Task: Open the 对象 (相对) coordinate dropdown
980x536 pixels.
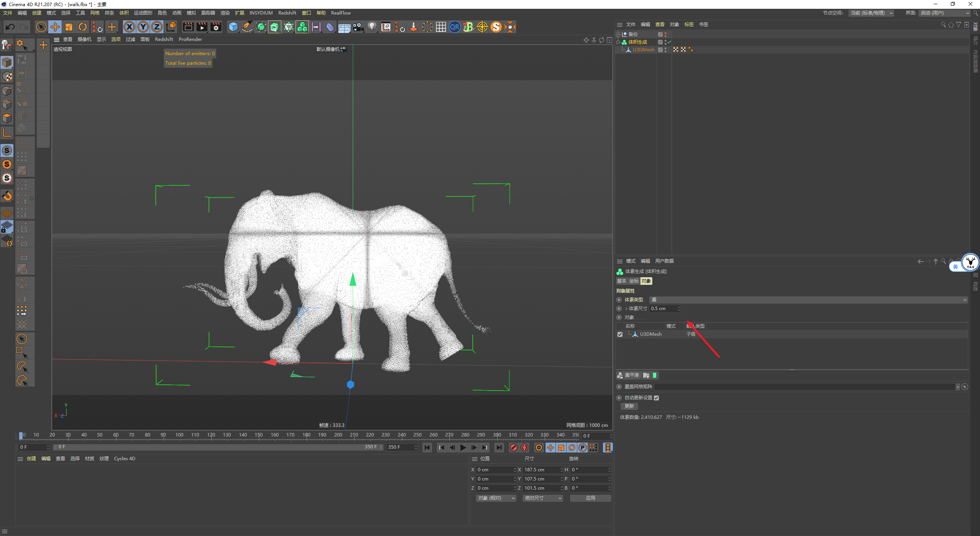Action: coord(496,498)
